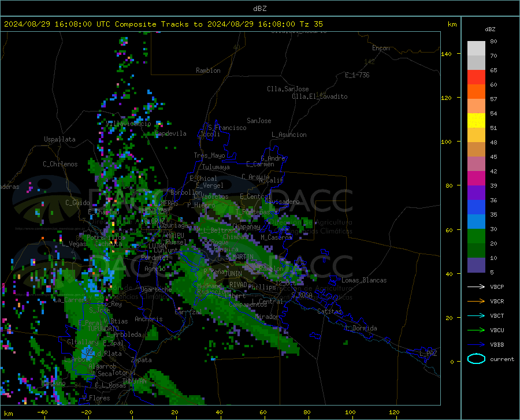Click the TUPUNGATO town label
The image size is (520, 420).
tap(103, 328)
